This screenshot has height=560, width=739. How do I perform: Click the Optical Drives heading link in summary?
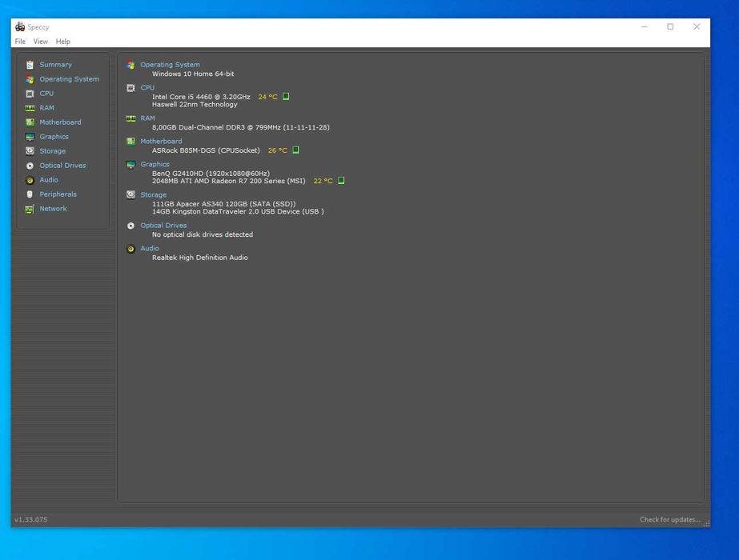coord(163,226)
